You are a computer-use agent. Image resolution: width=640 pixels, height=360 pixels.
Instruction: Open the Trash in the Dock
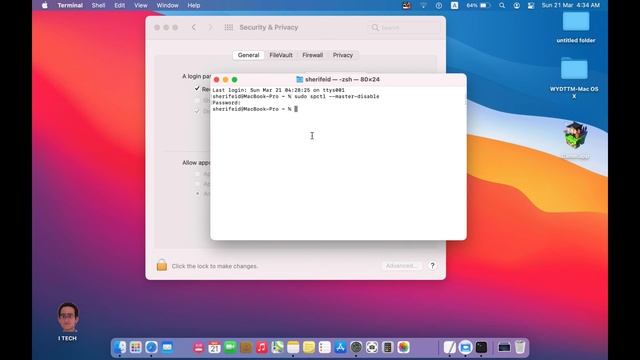click(x=520, y=347)
